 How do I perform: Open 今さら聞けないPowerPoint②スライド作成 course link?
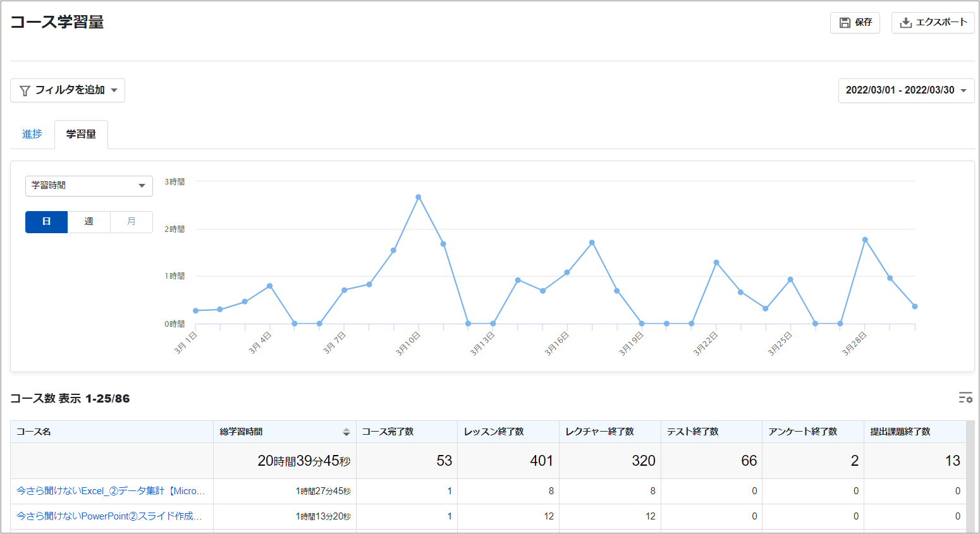(109, 516)
